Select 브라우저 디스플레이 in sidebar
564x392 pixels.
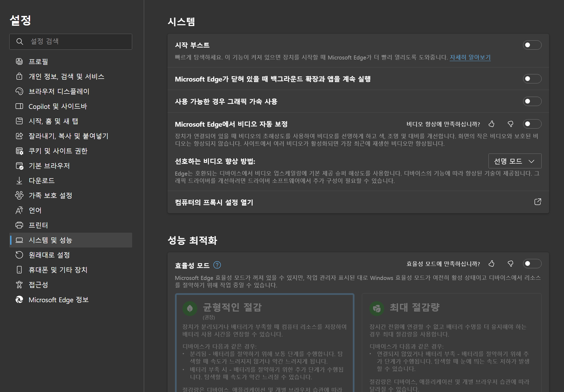[59, 91]
